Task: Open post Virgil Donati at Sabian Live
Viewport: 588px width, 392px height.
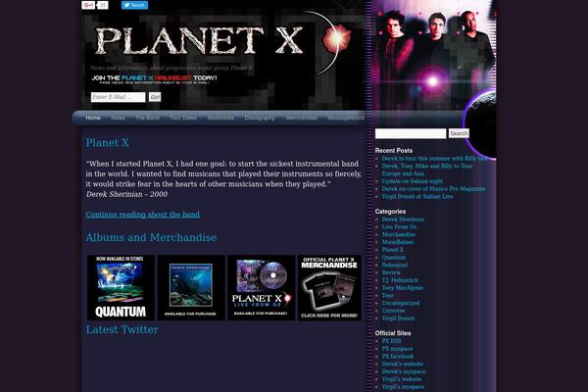Action: coord(417,196)
